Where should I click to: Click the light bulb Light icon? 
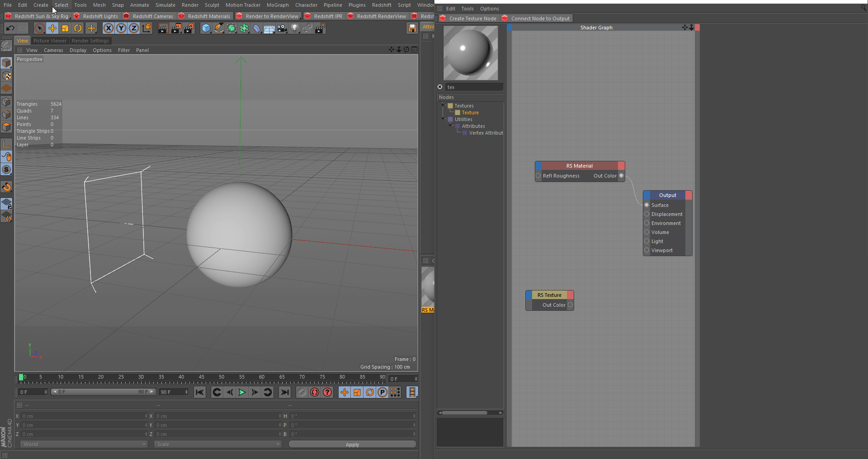pyautogui.click(x=295, y=28)
